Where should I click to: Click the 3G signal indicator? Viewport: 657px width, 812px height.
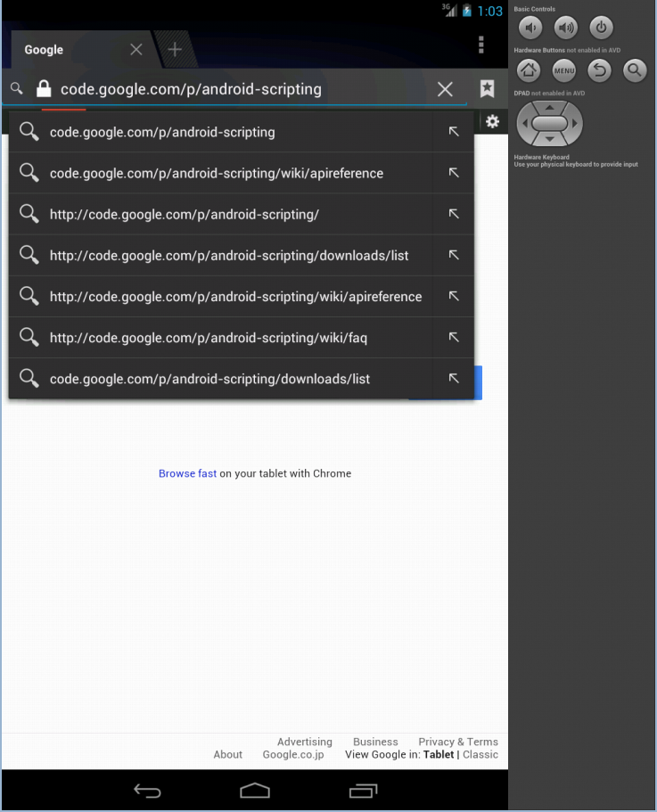[x=449, y=10]
